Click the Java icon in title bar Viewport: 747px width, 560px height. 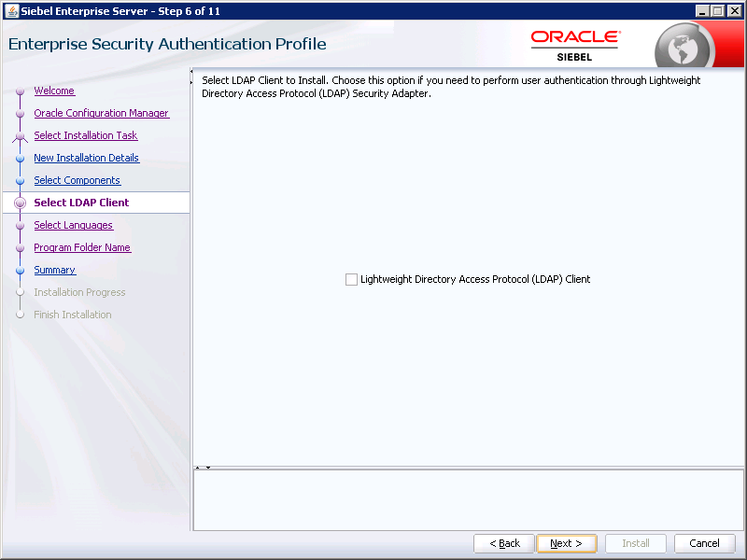pyautogui.click(x=12, y=10)
